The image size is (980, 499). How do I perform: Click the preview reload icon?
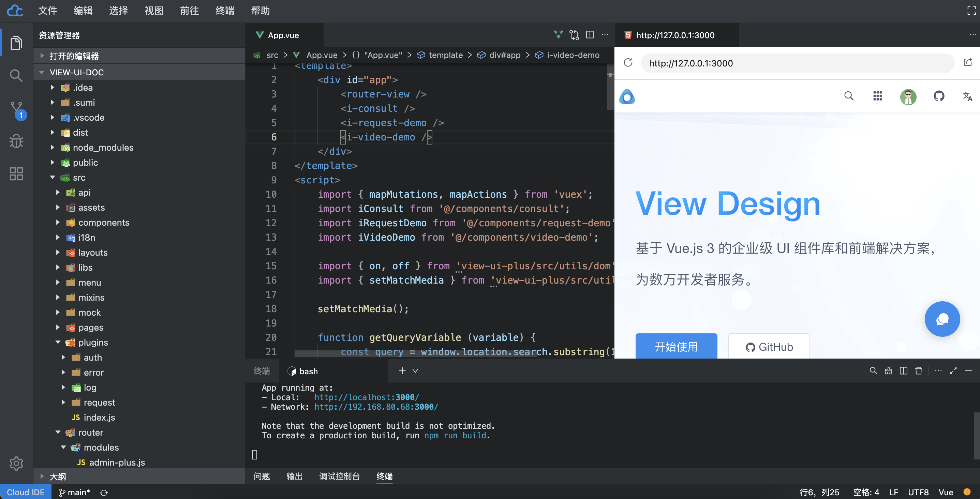tap(628, 63)
